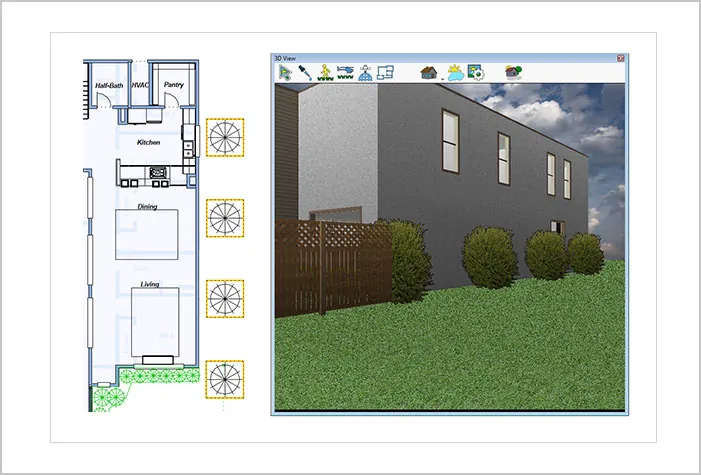Click the 3D View title bar

[x=444, y=58]
